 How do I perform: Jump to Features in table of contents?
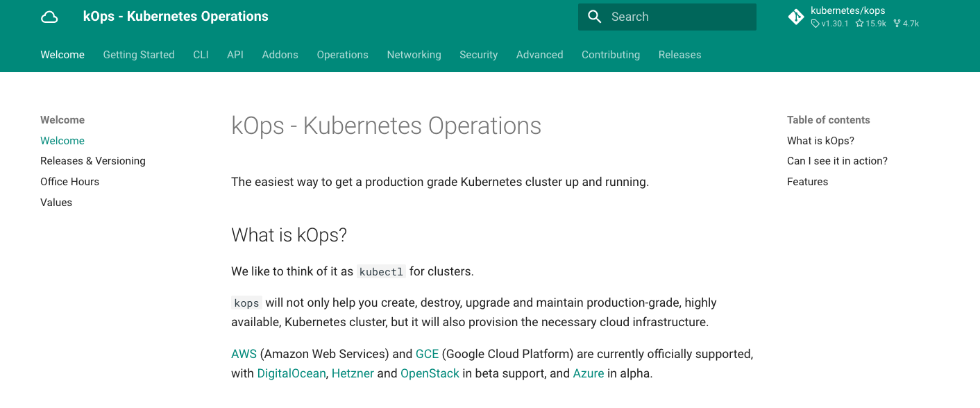click(807, 182)
